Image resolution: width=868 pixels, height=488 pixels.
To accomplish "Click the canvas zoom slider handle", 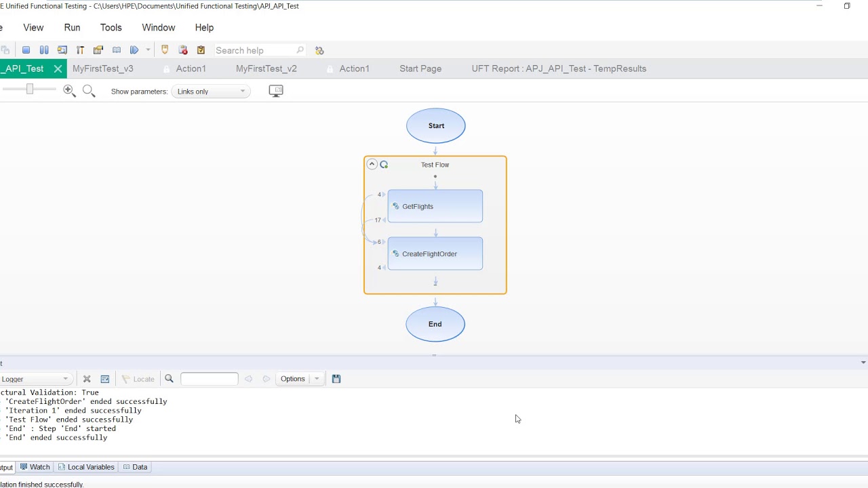I will point(30,89).
